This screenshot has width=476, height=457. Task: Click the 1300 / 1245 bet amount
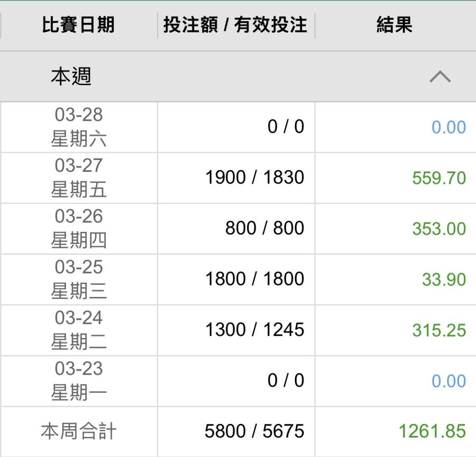coord(254,330)
